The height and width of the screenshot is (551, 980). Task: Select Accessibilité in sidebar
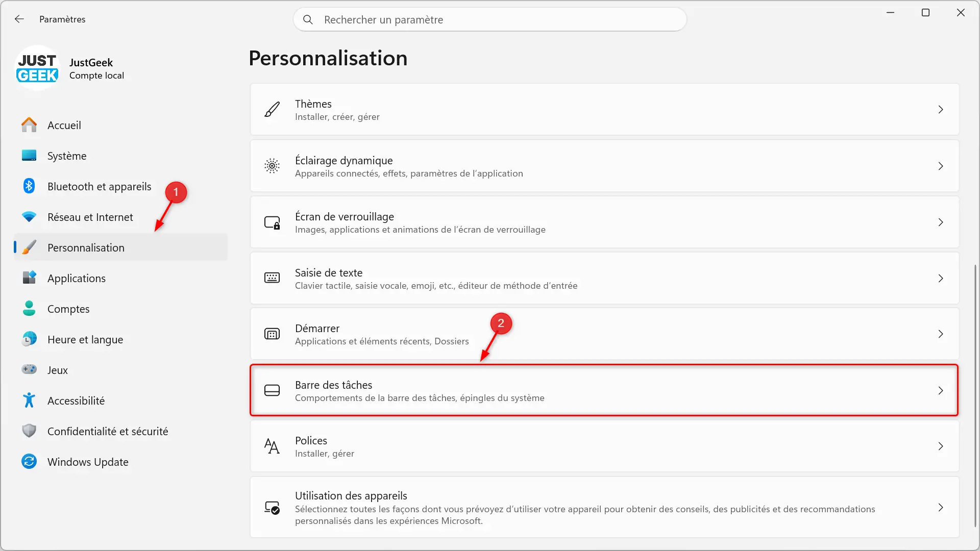click(x=121, y=400)
